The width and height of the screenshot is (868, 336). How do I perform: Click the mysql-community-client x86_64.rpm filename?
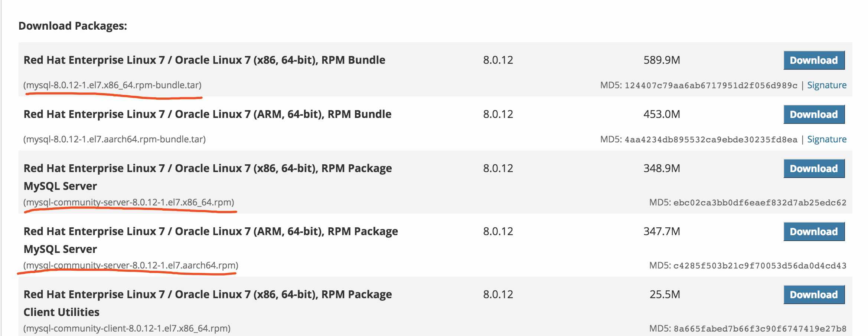click(x=127, y=329)
